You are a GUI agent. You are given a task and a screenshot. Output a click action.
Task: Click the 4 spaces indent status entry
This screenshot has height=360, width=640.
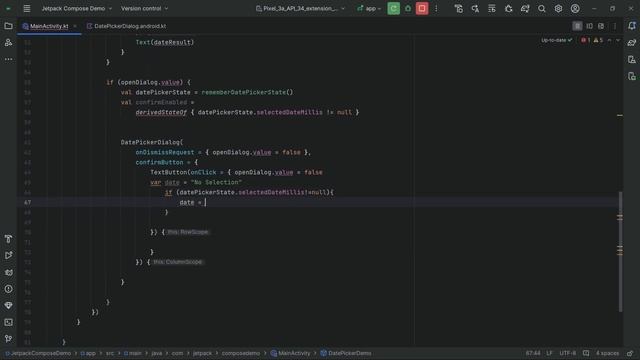pyautogui.click(x=607, y=353)
